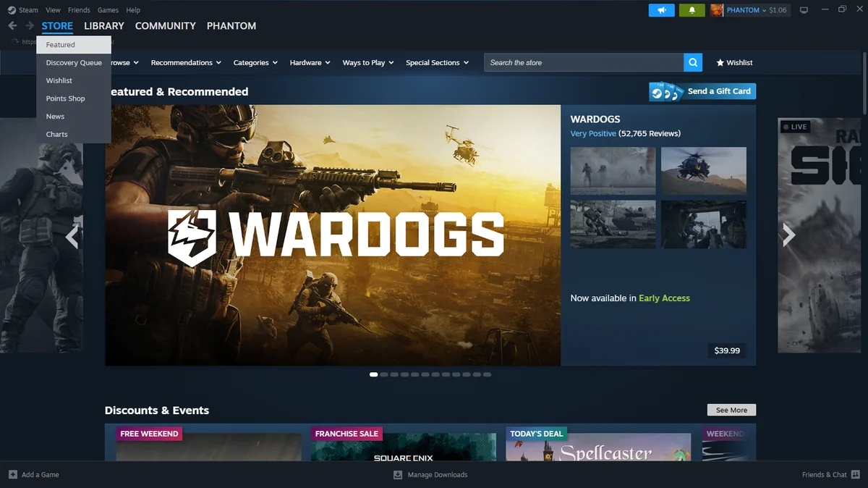Select Featured in the Store dropdown
Image resolution: width=868 pixels, height=488 pixels.
(74, 45)
